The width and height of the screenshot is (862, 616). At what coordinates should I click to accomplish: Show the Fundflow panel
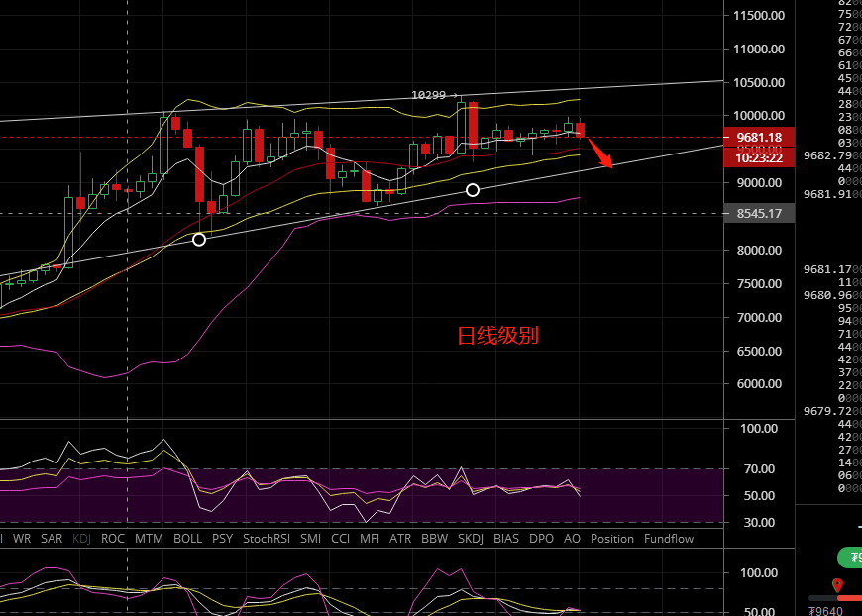(669, 539)
